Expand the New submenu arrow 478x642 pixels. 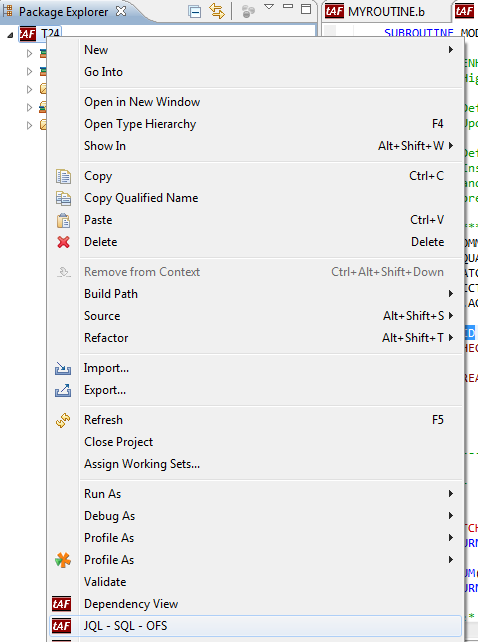pos(451,50)
